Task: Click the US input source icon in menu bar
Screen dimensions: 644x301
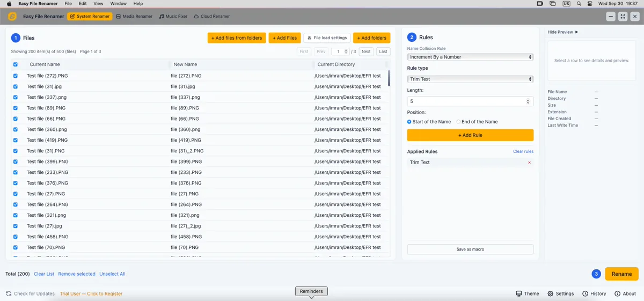Action: click(566, 4)
